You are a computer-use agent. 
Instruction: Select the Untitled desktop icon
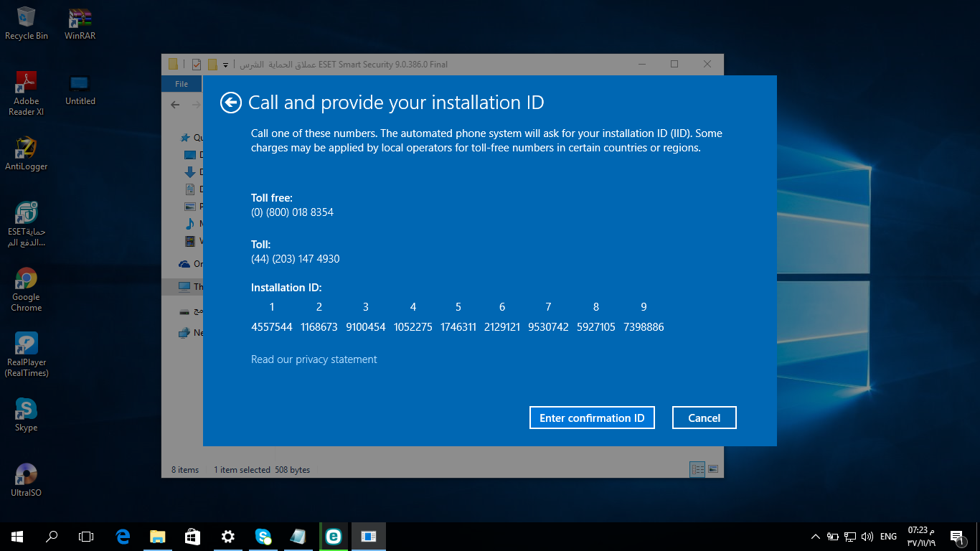pyautogui.click(x=80, y=89)
